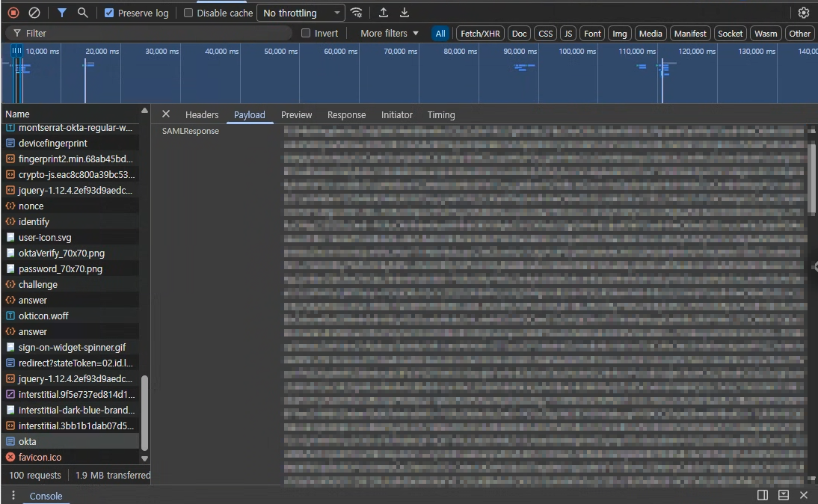Select user-icon.svg request
This screenshot has width=818, height=504.
[x=70, y=237]
